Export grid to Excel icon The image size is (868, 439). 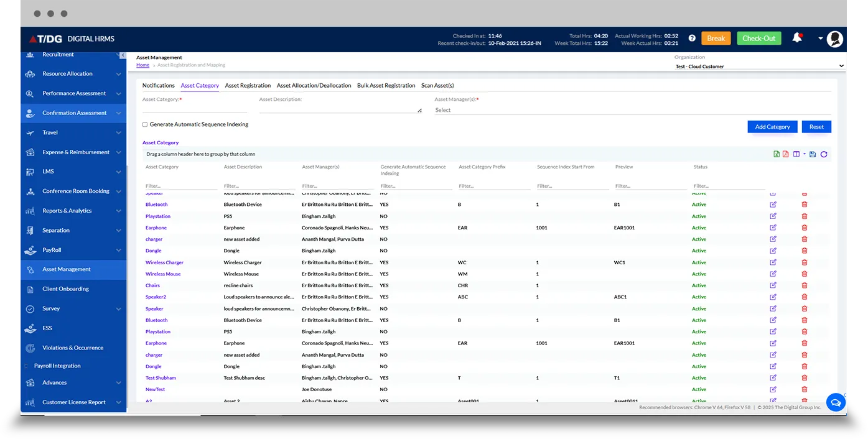click(777, 154)
